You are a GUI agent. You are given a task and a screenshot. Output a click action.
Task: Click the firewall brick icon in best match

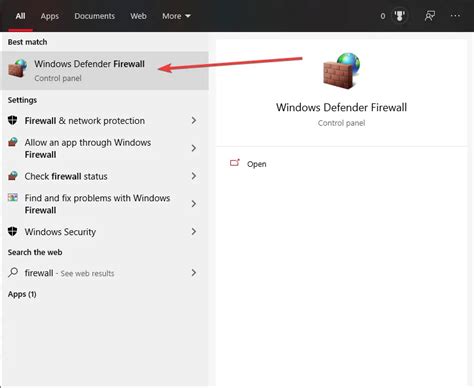tap(18, 68)
